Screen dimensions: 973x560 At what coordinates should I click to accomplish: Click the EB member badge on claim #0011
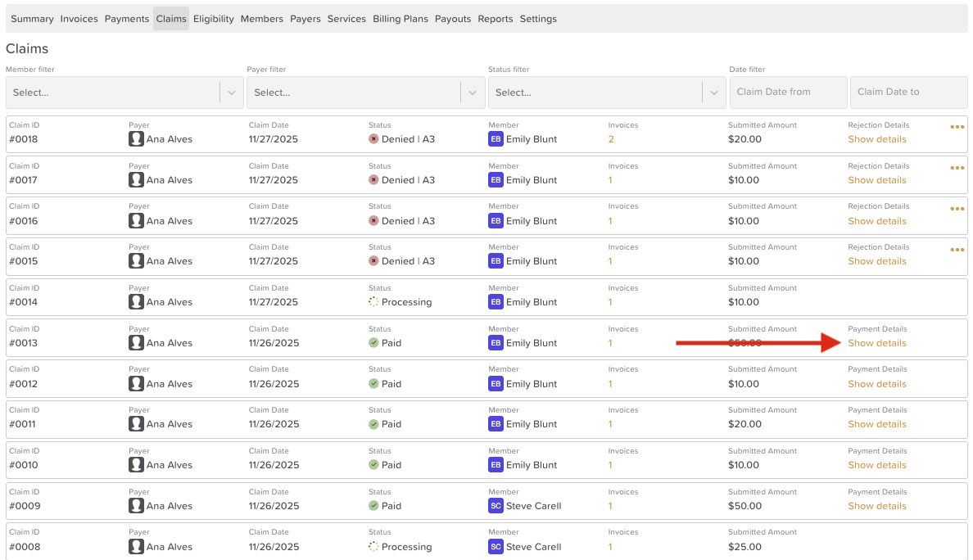(x=496, y=424)
